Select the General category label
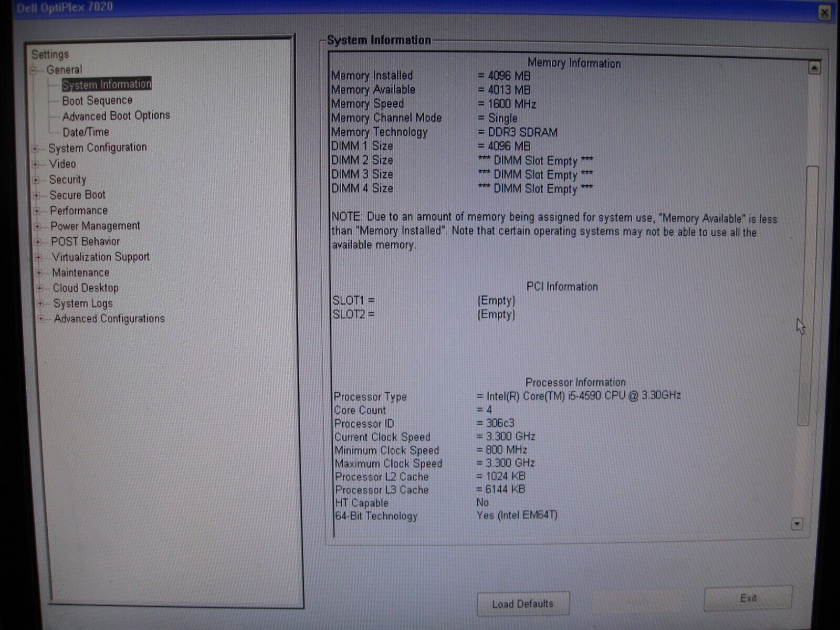 tap(64, 70)
